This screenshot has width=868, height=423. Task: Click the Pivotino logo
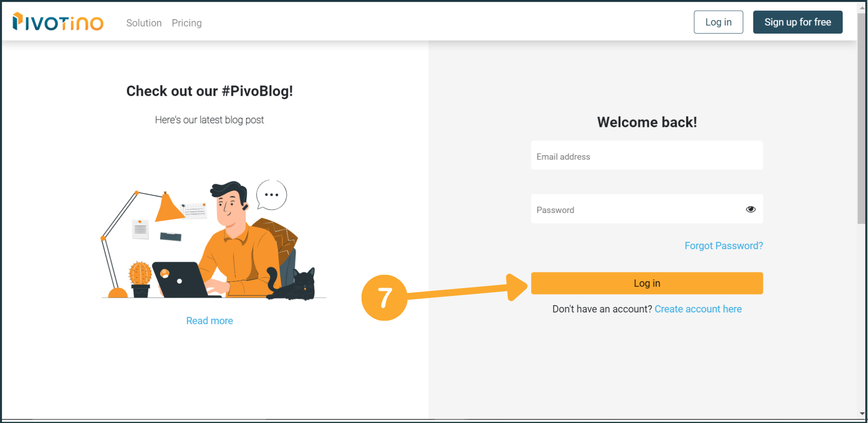(58, 22)
